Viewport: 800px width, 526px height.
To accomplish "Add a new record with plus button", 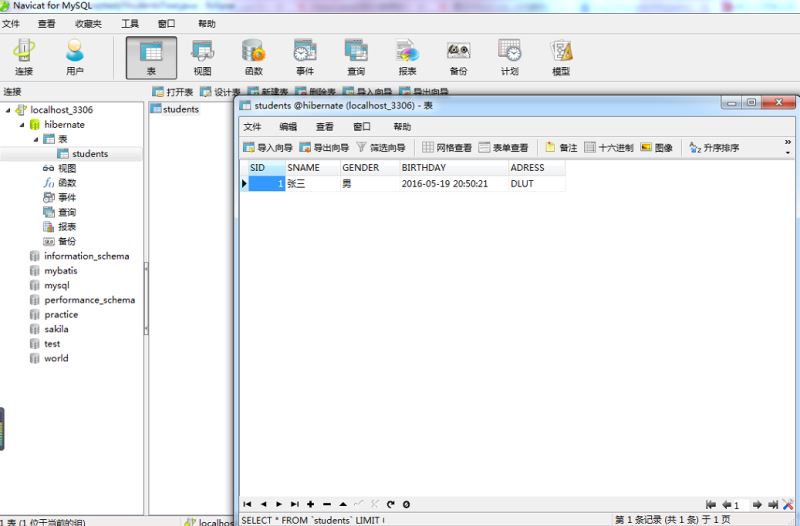I will (311, 504).
